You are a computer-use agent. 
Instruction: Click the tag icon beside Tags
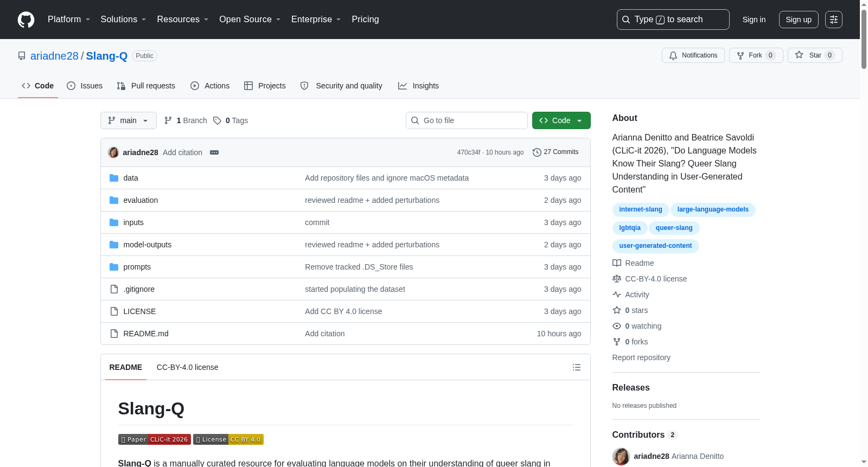pyautogui.click(x=217, y=120)
